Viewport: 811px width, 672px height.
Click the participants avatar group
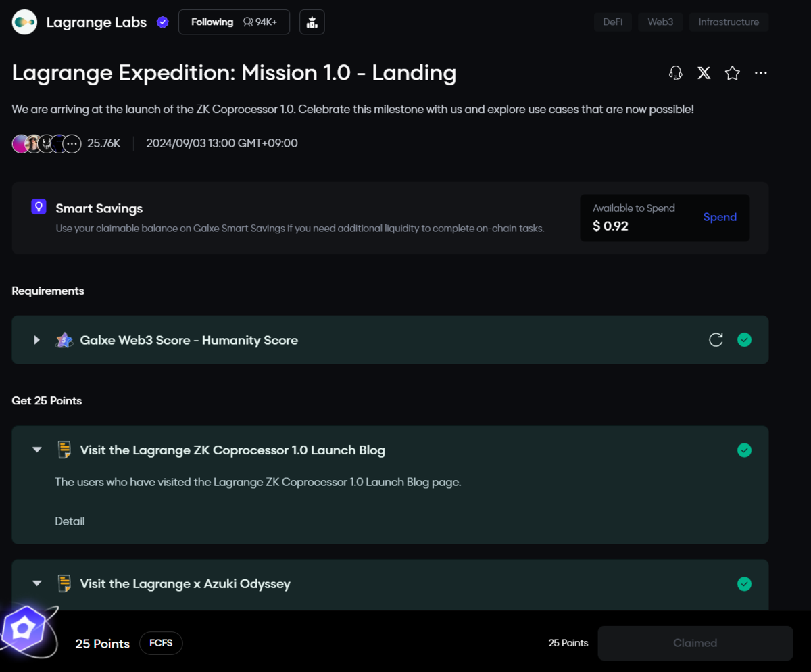point(47,143)
